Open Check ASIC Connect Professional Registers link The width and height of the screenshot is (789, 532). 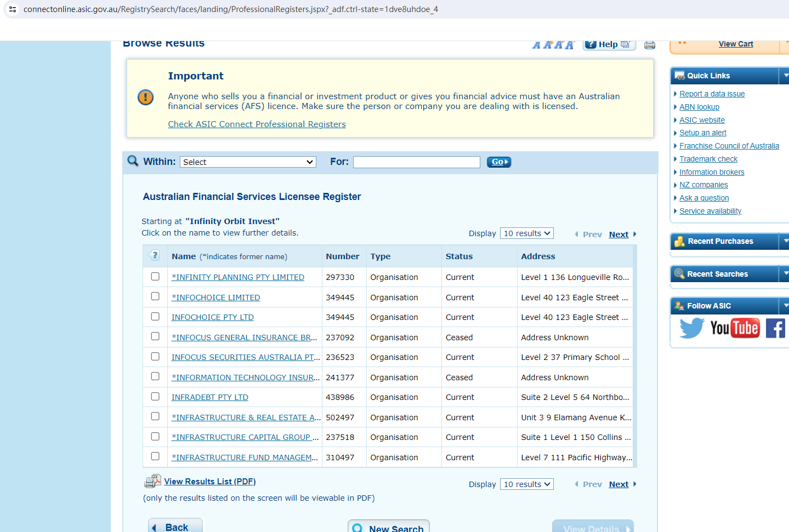[x=257, y=124]
